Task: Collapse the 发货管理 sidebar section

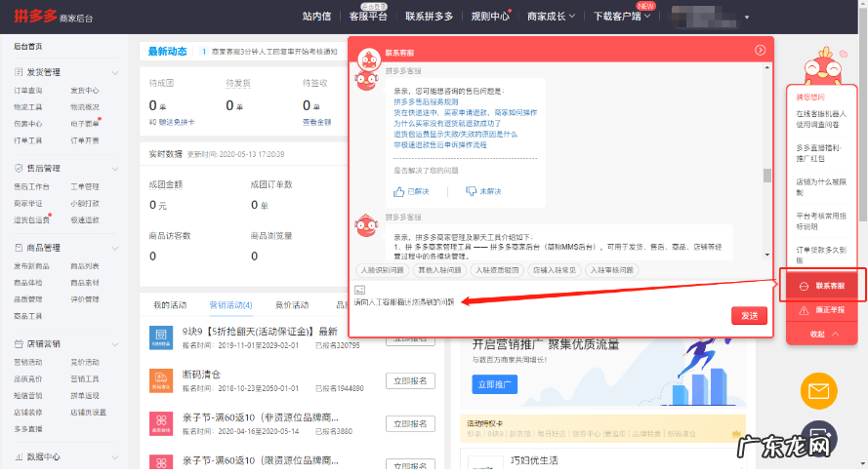Action: tap(114, 72)
